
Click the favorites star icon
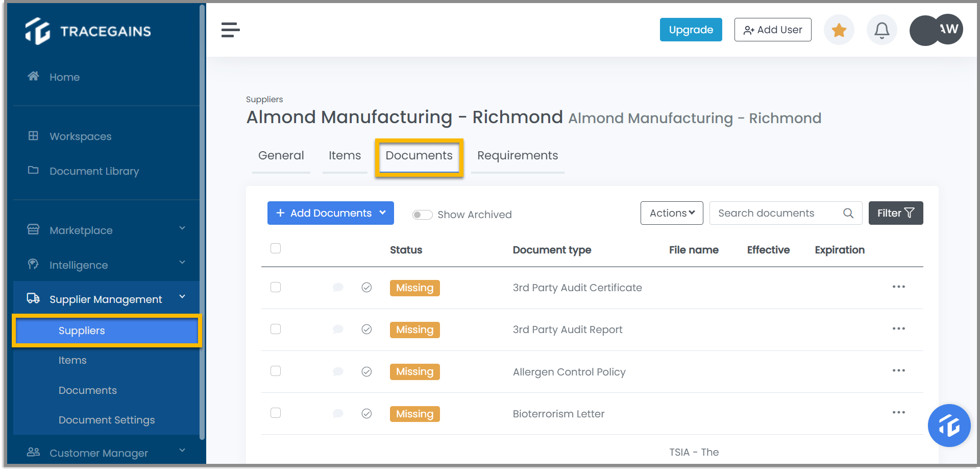[x=839, y=30]
